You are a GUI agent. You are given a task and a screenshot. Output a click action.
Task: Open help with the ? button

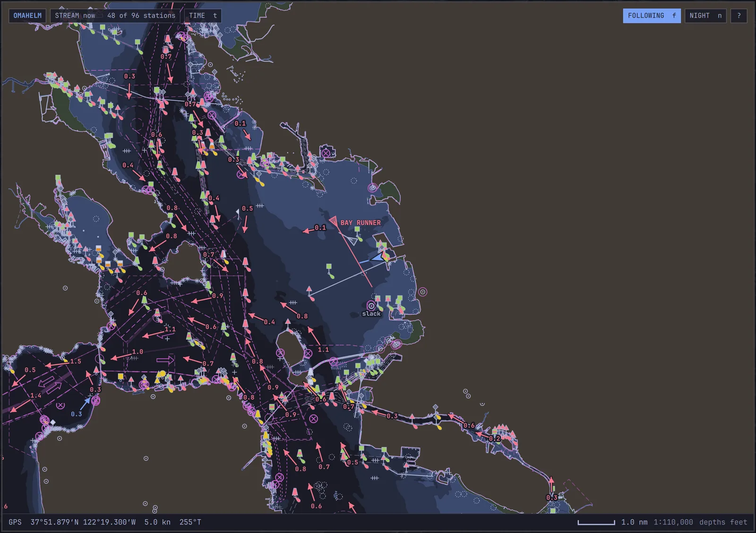tap(739, 16)
